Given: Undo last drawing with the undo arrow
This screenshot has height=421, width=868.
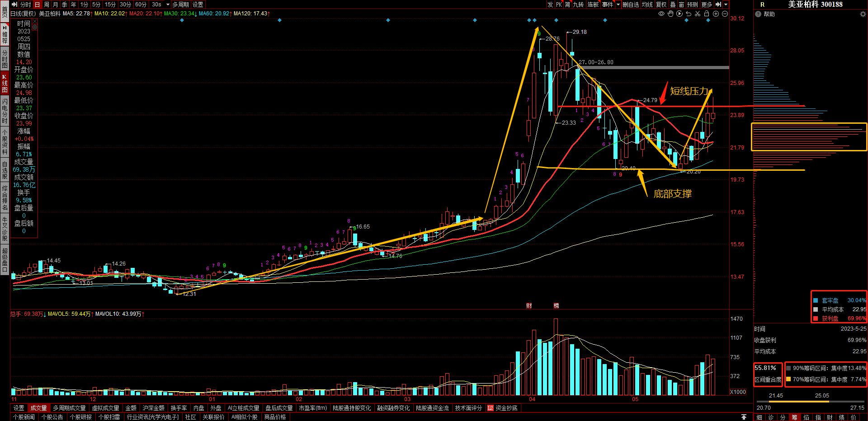Looking at the screenshot, I should coord(689,14).
